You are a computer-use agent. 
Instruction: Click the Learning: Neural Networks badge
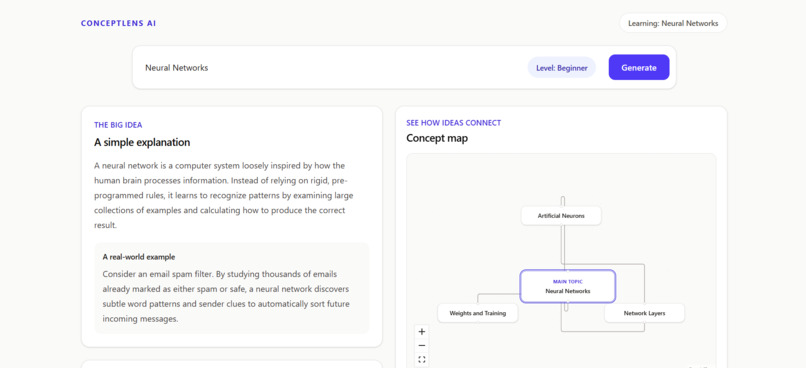(673, 23)
